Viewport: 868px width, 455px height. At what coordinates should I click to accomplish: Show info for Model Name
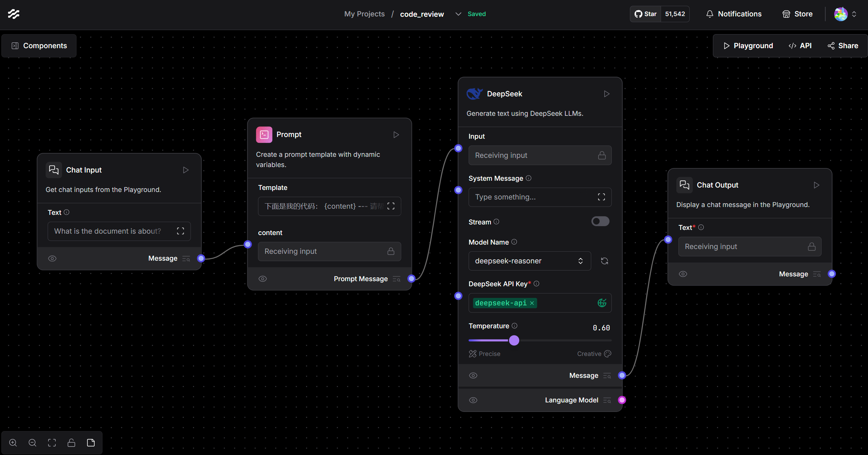point(514,242)
